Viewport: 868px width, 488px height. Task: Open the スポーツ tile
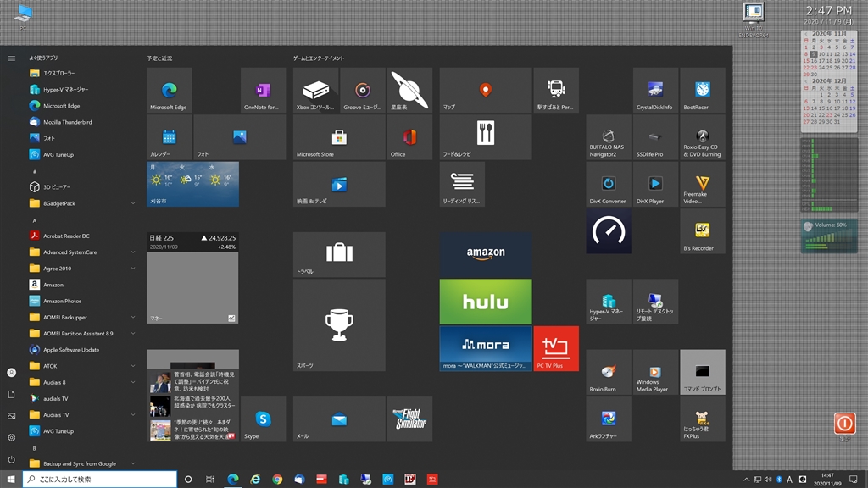[339, 324]
